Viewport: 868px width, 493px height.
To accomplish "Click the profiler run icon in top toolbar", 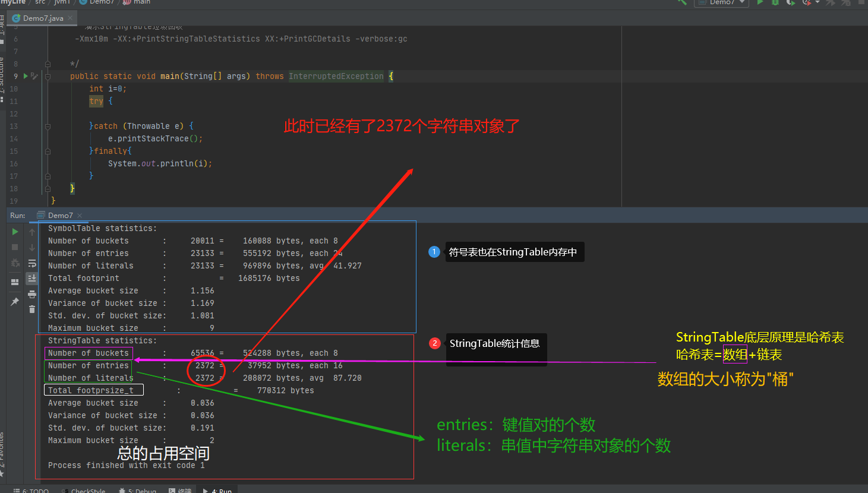I will [806, 2].
